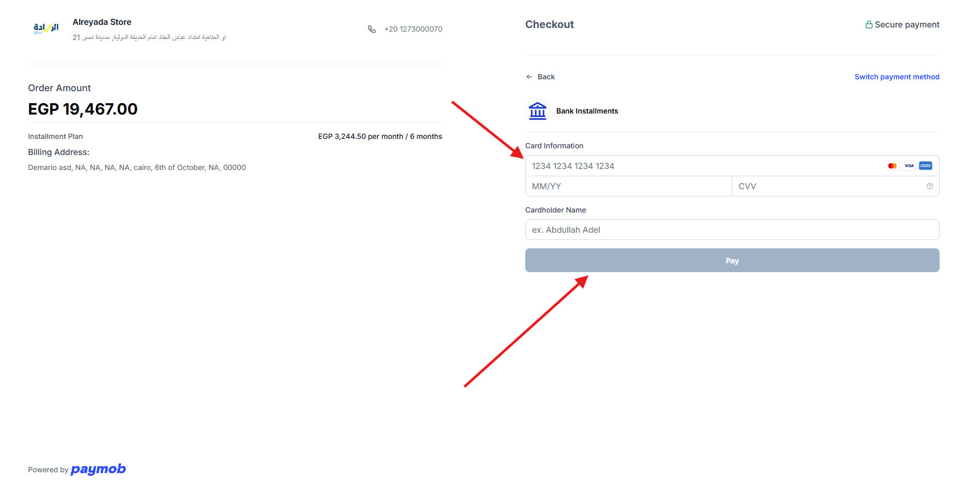The height and width of the screenshot is (480, 980).
Task: Click the Bank Installments building icon
Action: (x=537, y=111)
